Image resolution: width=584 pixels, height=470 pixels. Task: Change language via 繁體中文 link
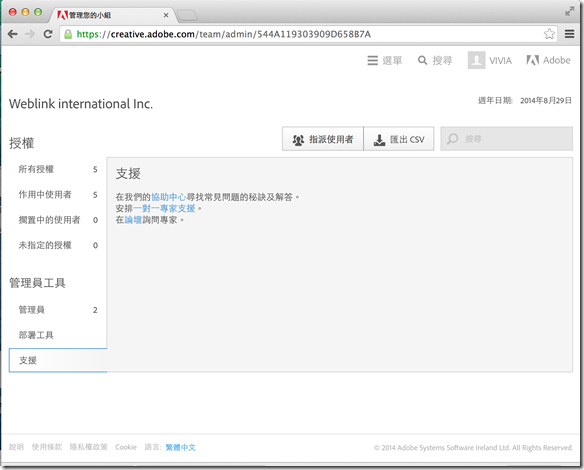point(181,447)
